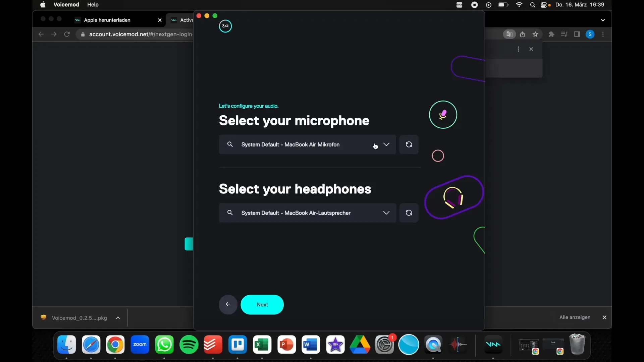Expand the microphone selection dropdown
Viewport: 644px width, 362px height.
click(x=385, y=144)
